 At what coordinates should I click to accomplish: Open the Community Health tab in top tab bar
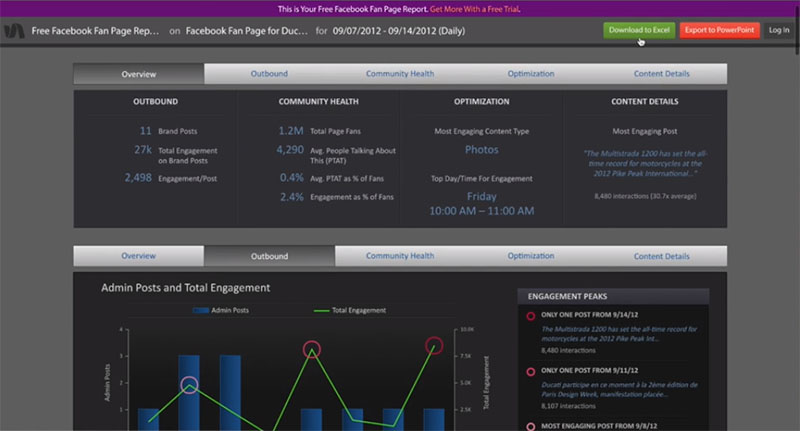point(400,74)
